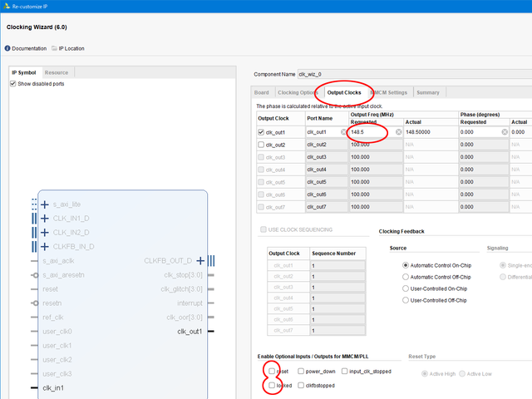Clear the requested 148.5 frequency value
Screen dimensions: 532x399
pyautogui.click(x=398, y=132)
